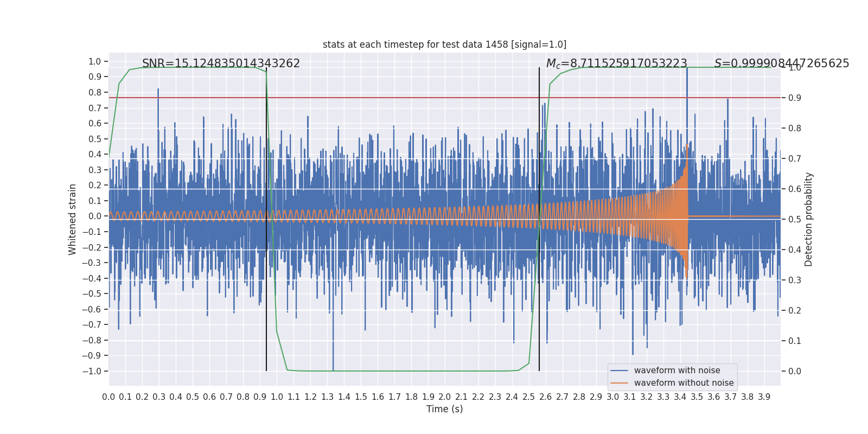Click the 0.9 tick on right axis
The width and height of the screenshot is (868, 434).
[795, 98]
